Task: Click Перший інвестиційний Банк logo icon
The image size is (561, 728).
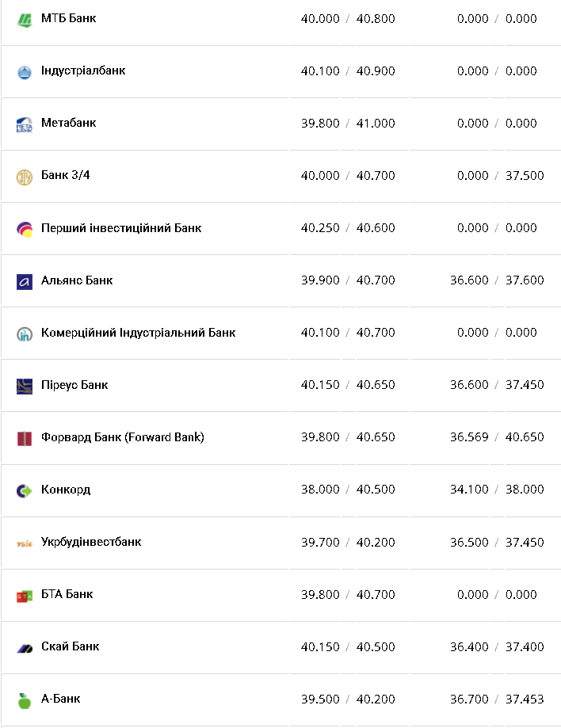Action: tap(25, 229)
